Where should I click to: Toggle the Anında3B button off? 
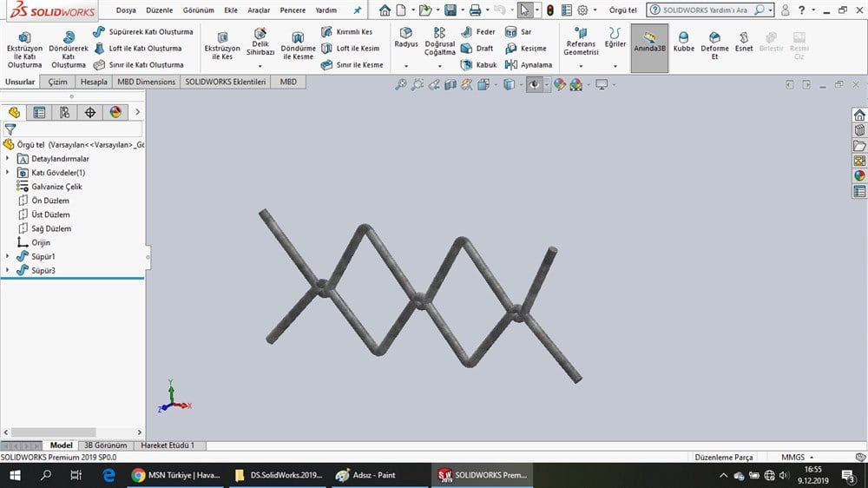point(649,43)
